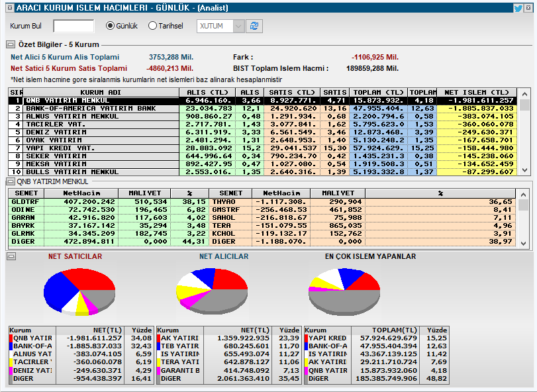Click the GLRMK stock cell
The height and width of the screenshot is (392, 537).
coord(26,234)
